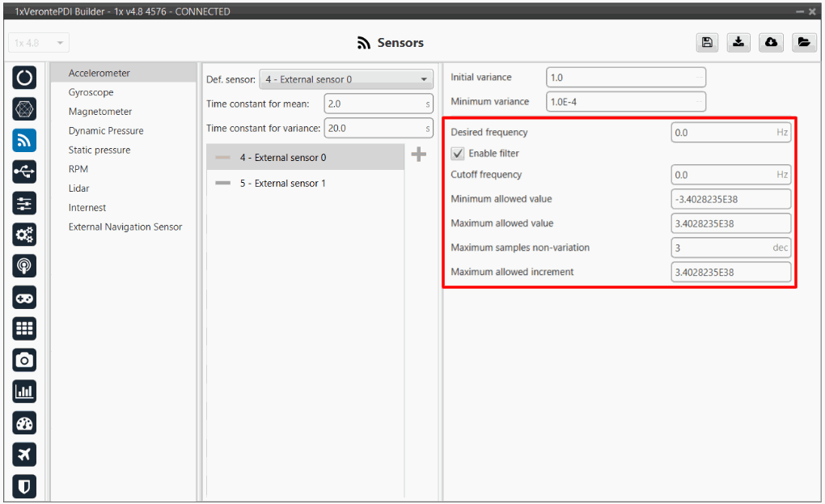Open the camera sidebar section
This screenshot has height=504, width=825.
[x=24, y=360]
